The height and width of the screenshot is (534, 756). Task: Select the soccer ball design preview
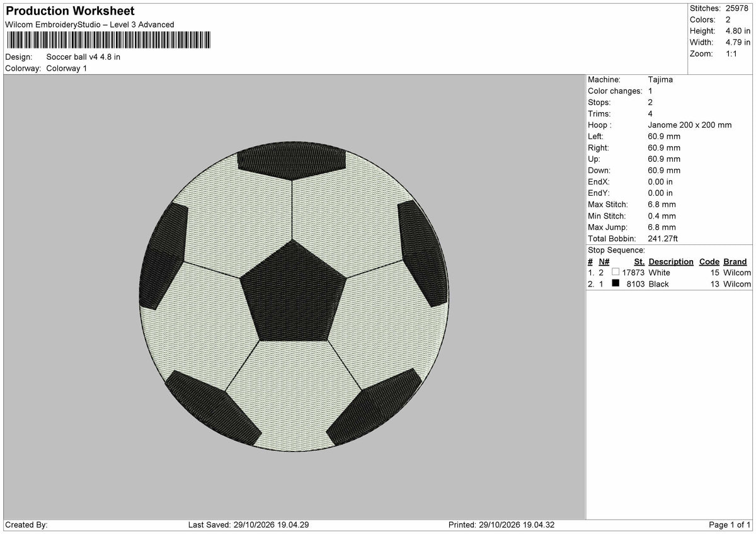[295, 297]
